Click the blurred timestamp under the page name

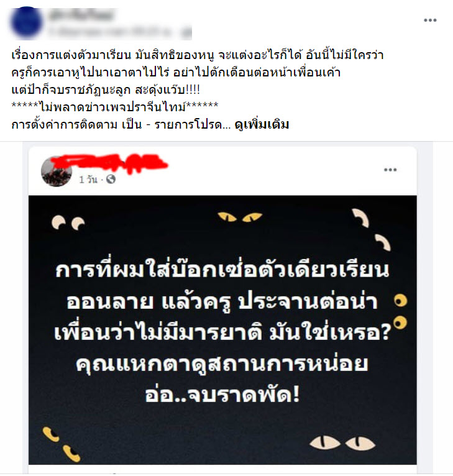pos(115,32)
